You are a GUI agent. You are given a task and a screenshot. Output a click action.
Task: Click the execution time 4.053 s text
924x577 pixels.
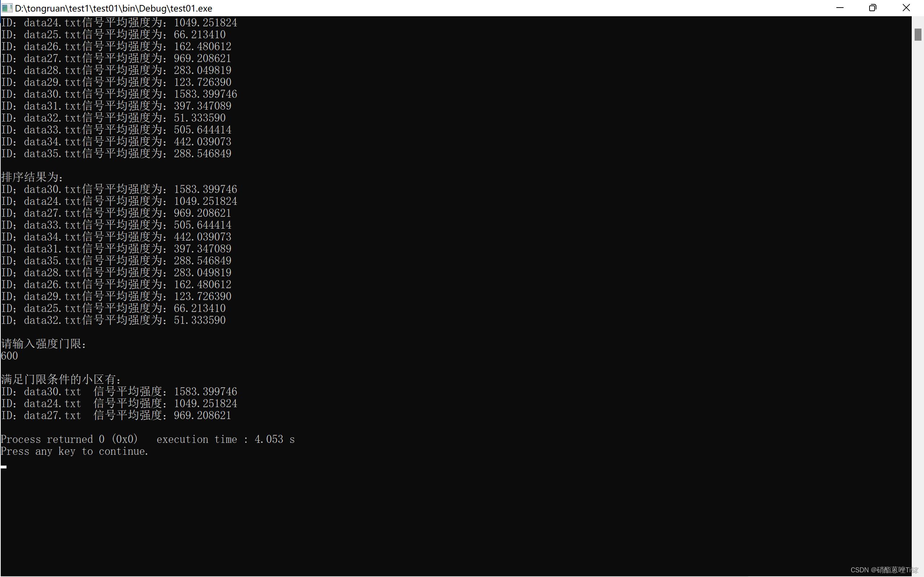(225, 439)
